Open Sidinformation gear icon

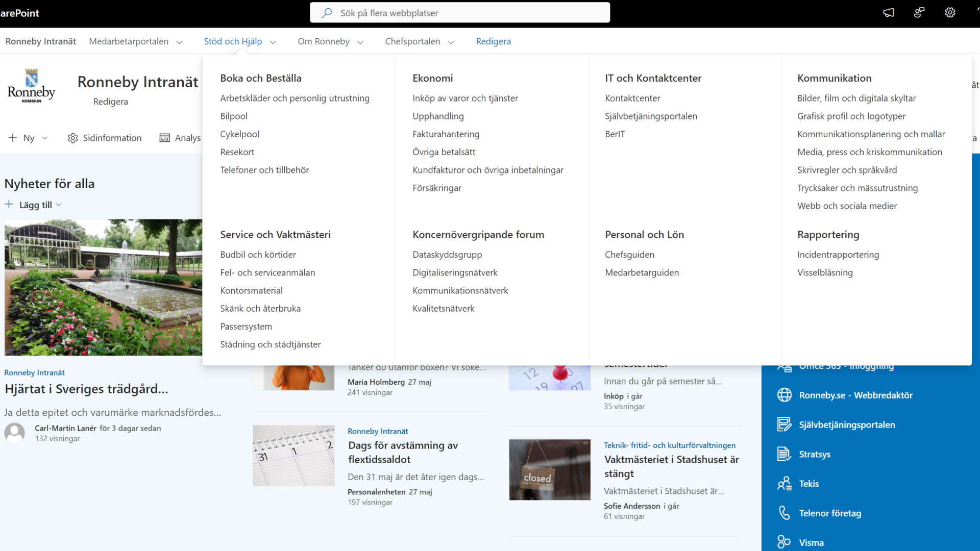tap(73, 138)
